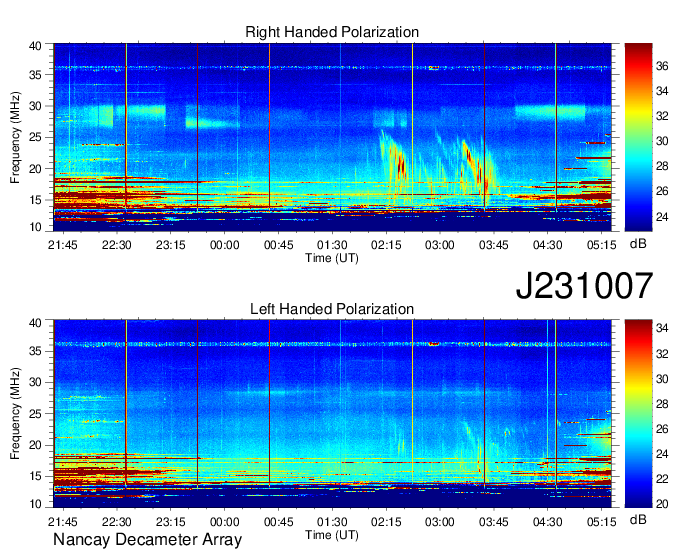680x552 pixels.
Task: Click 'Time (UT)' label under lower plot
Action: tap(332, 535)
